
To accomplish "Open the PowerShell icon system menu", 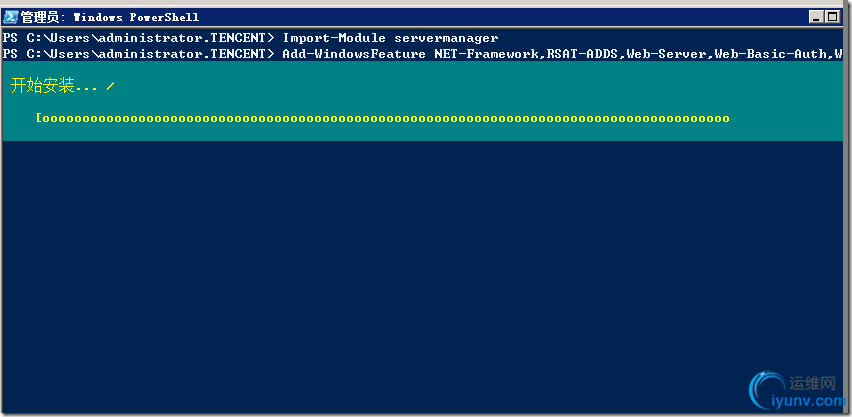I will tap(11, 17).
